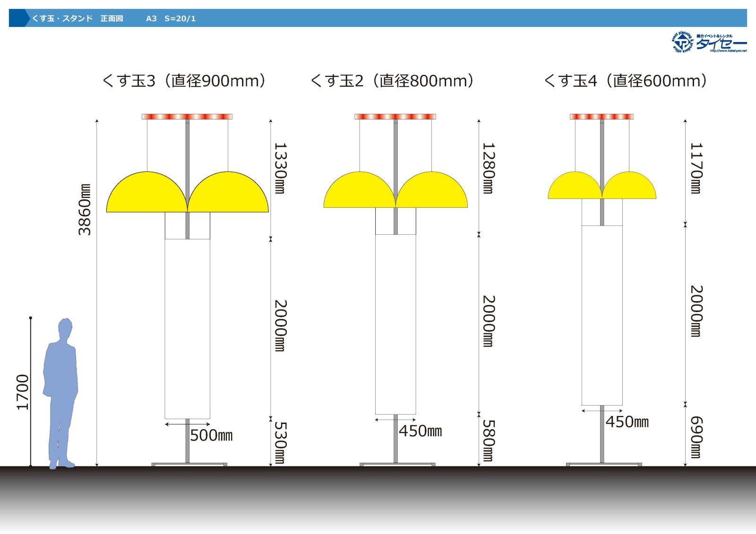Click the くす玉4（直径600mm） heading
This screenshot has height=534, width=756.
625,81
